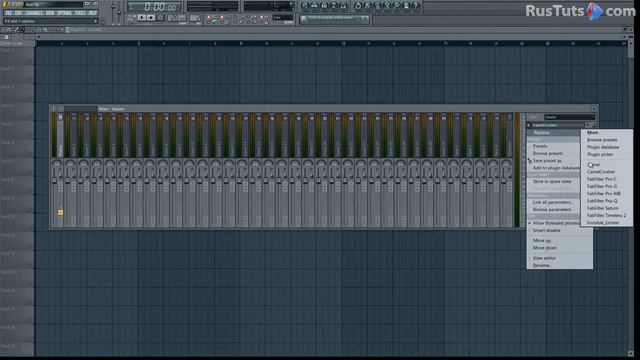This screenshot has width=640, height=360.
Task: Open the Mixer view shortcut icon
Action: [343, 6]
